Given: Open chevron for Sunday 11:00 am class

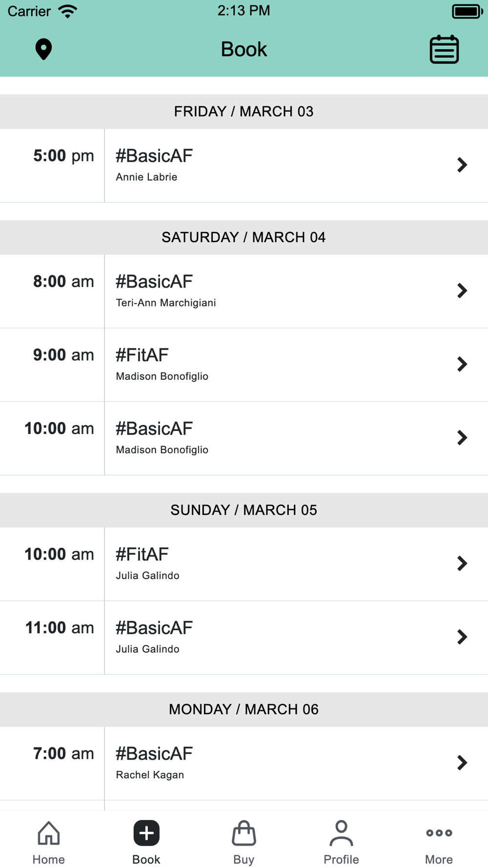Looking at the screenshot, I should [462, 637].
